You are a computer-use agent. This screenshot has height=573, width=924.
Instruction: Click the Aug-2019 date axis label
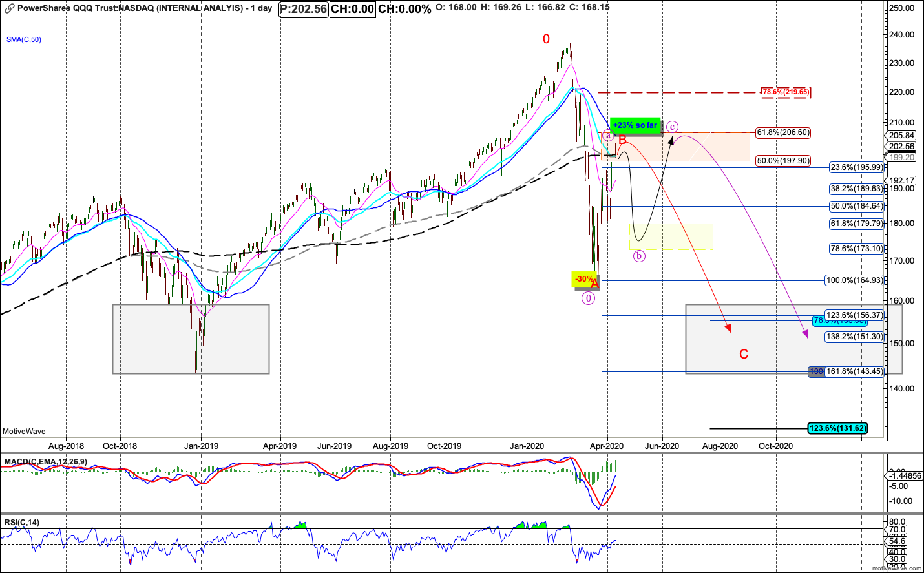pos(390,446)
